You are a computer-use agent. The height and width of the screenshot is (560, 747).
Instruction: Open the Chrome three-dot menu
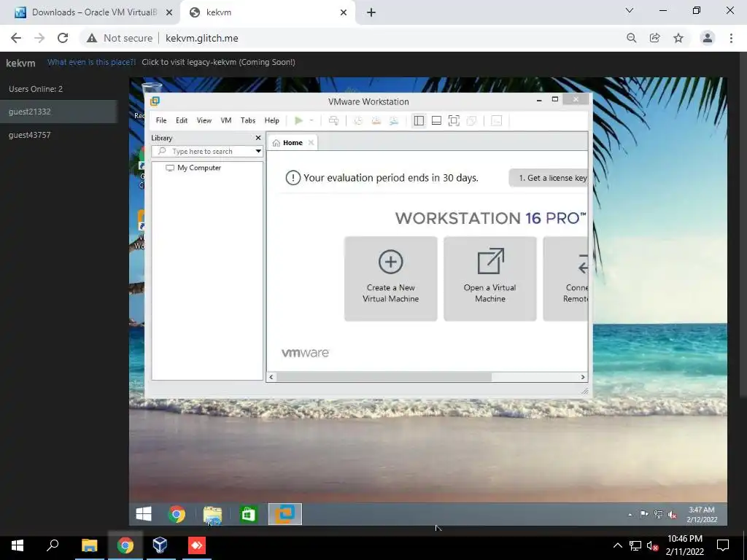pos(731,38)
